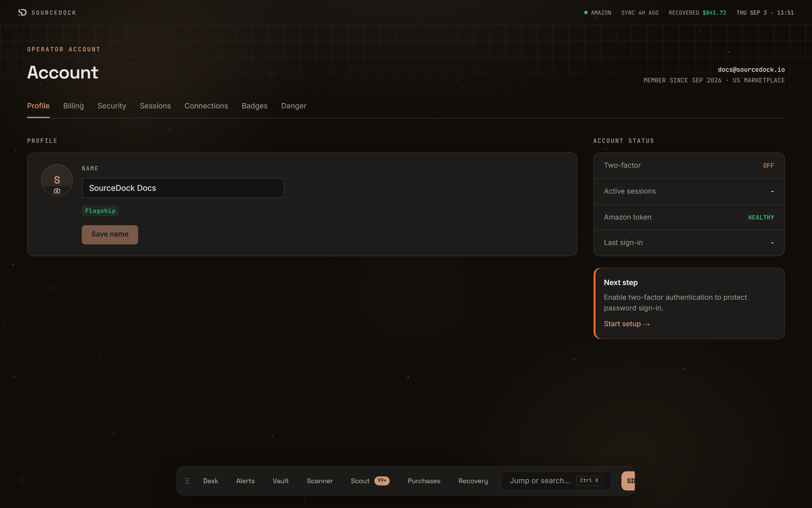Click the Amazon token HEALTHY status
Viewport: 812px width, 508px height.
[x=761, y=217]
